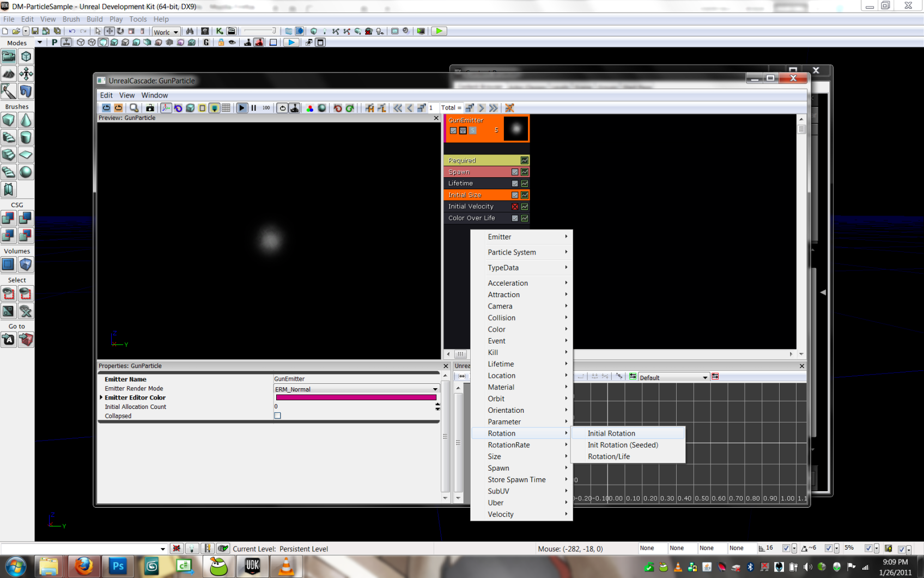The width and height of the screenshot is (924, 578).
Task: Click CSG Subtract button
Action: (26, 218)
